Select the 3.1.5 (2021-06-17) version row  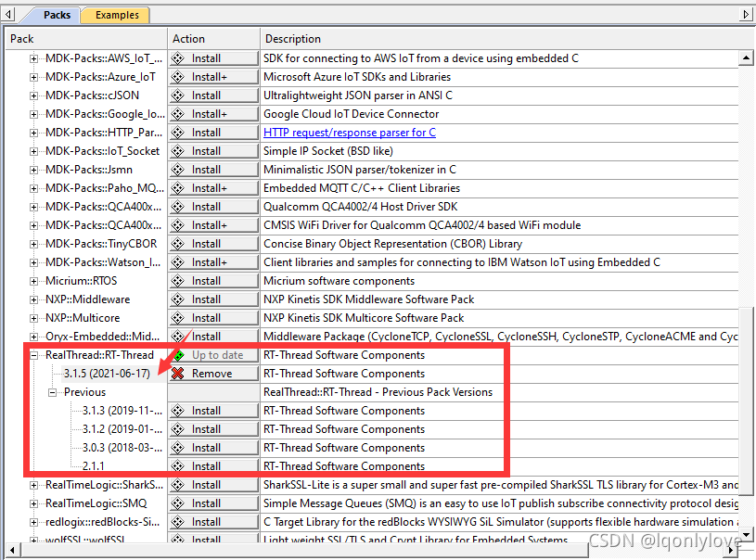pyautogui.click(x=107, y=374)
